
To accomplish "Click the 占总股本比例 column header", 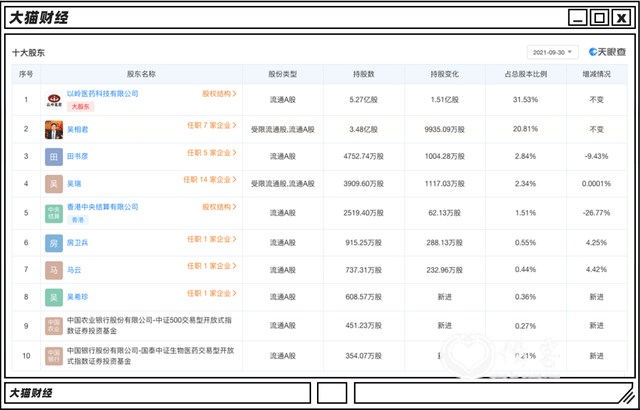I will [x=526, y=74].
